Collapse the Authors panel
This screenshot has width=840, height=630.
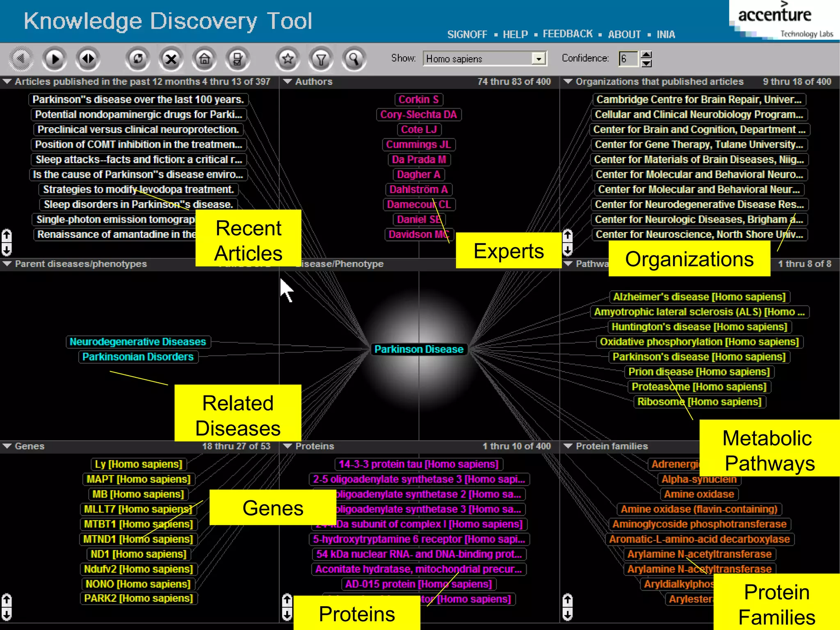[x=288, y=81]
